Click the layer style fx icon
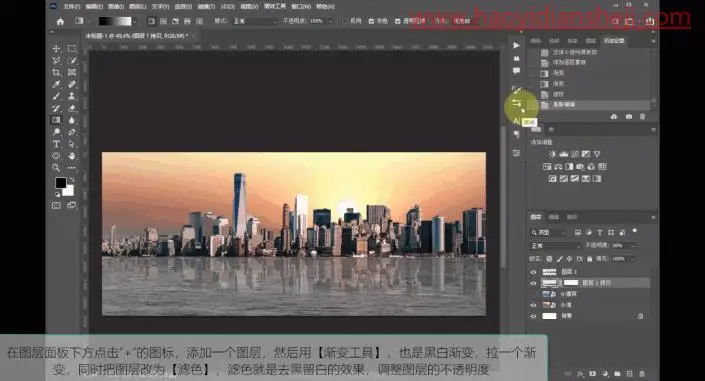705x381 pixels. [581, 374]
